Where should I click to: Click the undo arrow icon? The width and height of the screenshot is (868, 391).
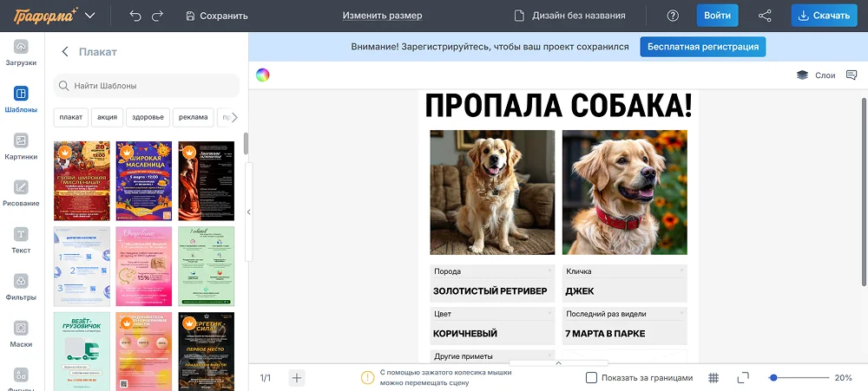click(x=135, y=16)
